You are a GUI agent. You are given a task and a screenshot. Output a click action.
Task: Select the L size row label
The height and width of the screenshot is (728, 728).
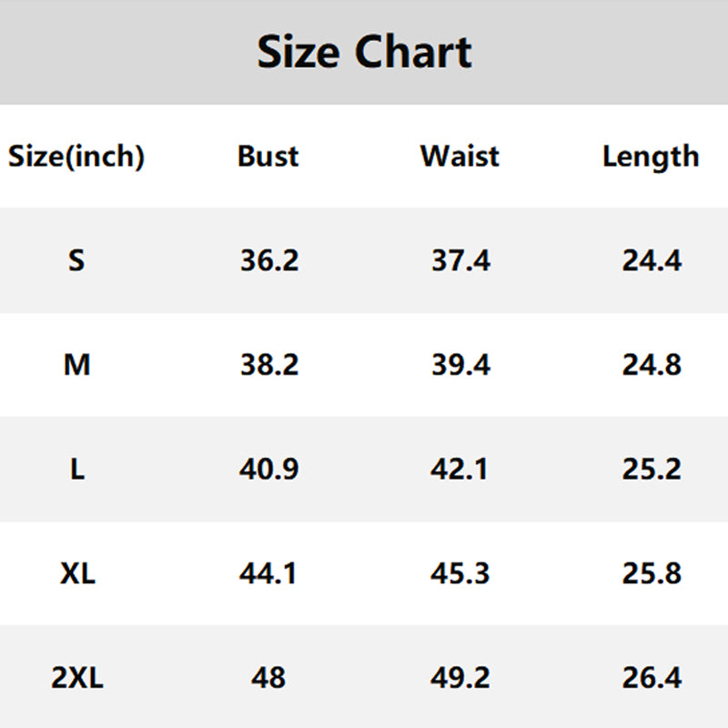click(x=76, y=470)
